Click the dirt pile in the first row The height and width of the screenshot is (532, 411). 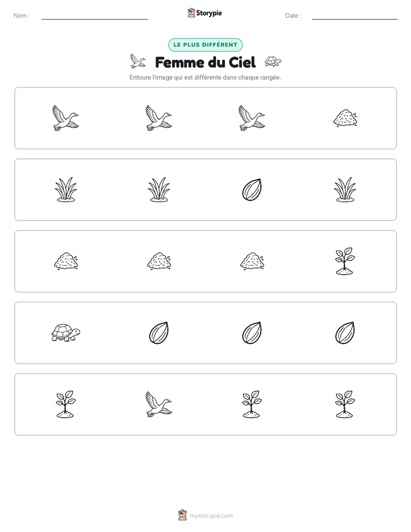click(345, 118)
